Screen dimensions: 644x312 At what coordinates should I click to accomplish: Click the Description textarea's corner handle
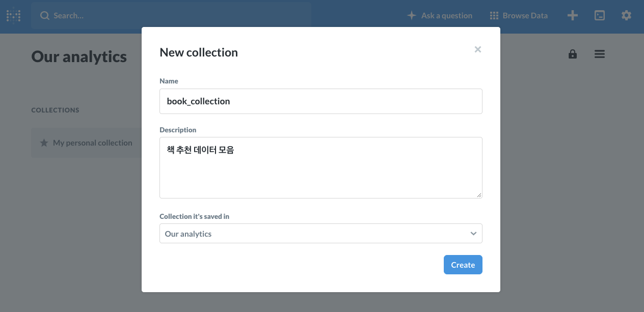click(479, 195)
